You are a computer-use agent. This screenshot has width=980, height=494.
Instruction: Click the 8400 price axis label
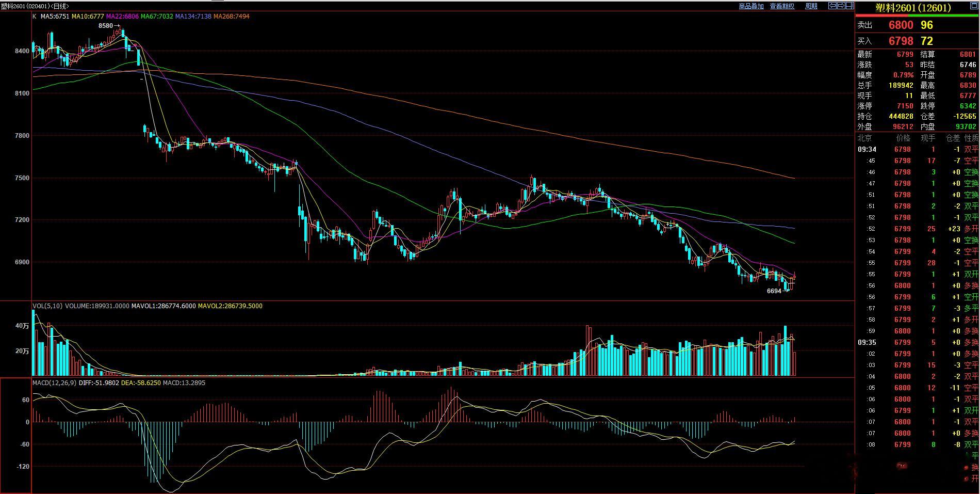point(22,51)
